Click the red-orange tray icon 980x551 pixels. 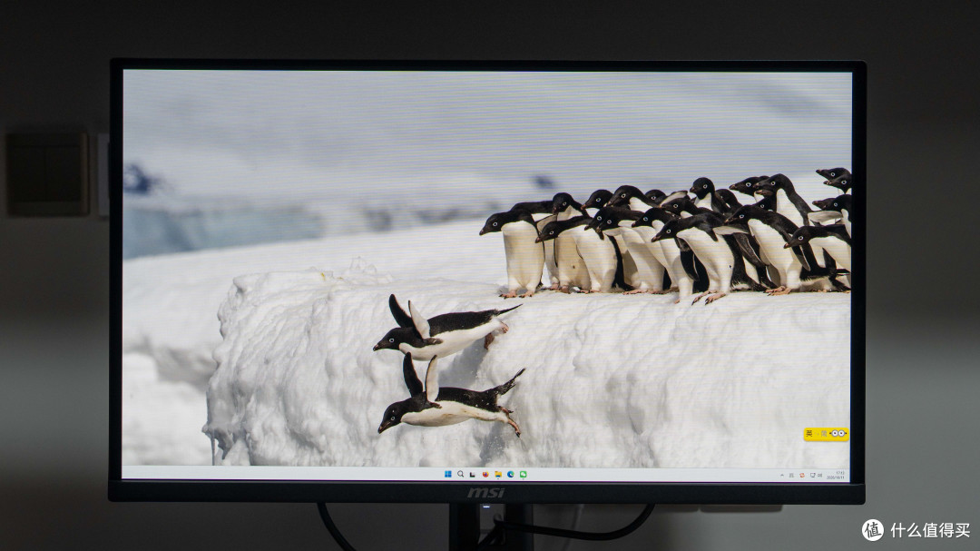tap(802, 476)
